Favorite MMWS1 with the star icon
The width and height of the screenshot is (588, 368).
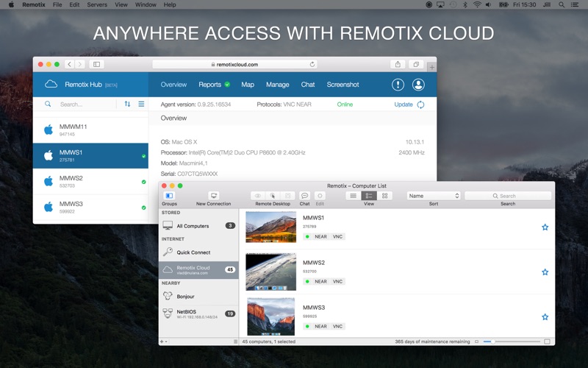point(545,227)
